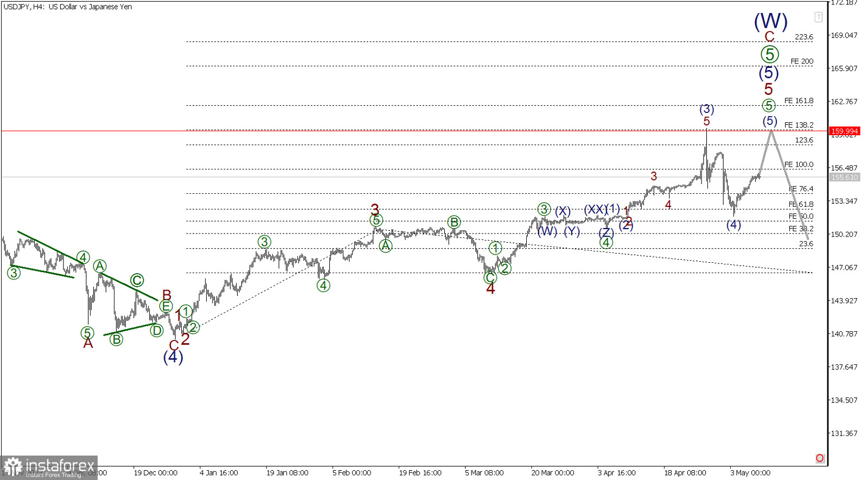The width and height of the screenshot is (868, 480).
Task: Select the 123.6 Fibonacci level label
Action: (804, 140)
